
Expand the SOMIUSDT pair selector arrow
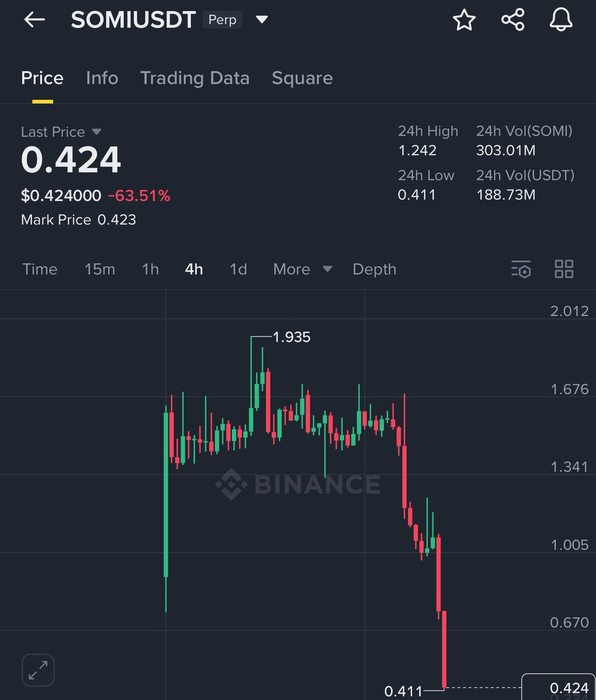tap(262, 20)
